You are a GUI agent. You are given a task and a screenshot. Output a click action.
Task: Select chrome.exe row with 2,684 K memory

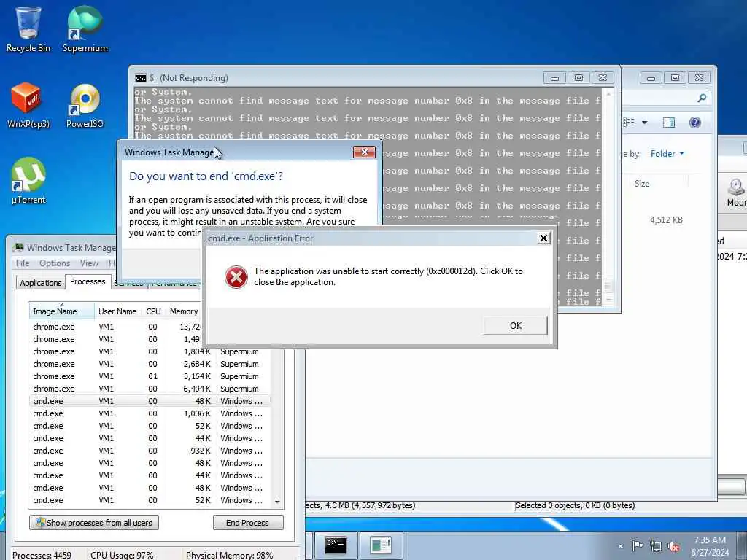pos(149,364)
